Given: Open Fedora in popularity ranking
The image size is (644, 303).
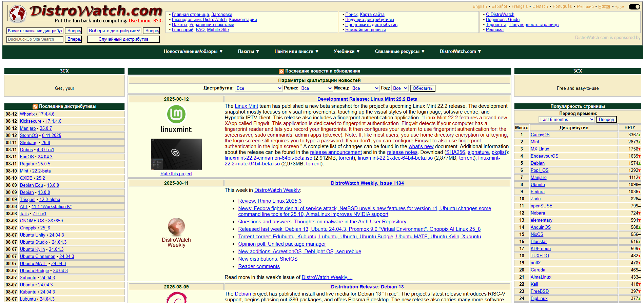Looking at the screenshot, I should click(538, 192).
